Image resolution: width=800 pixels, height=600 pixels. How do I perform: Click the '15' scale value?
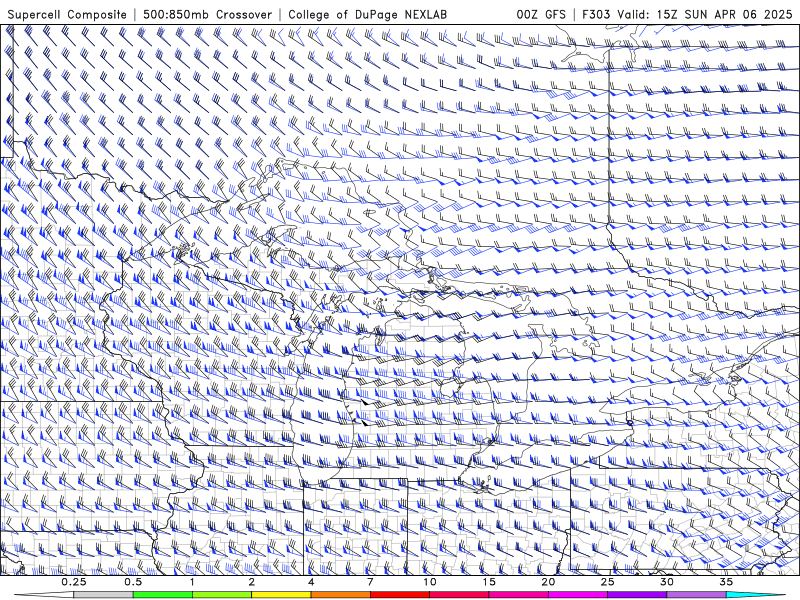pos(489,582)
